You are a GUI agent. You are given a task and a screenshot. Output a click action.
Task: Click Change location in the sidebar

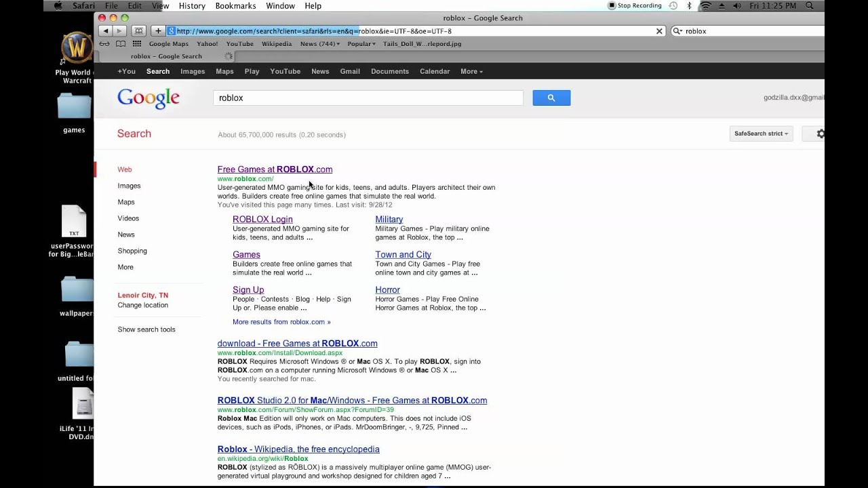142,305
